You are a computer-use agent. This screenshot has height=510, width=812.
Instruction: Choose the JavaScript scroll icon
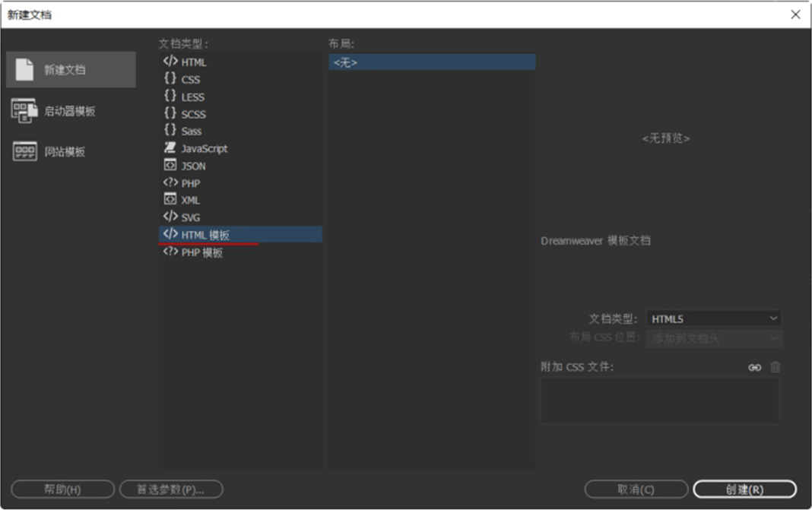coord(170,148)
